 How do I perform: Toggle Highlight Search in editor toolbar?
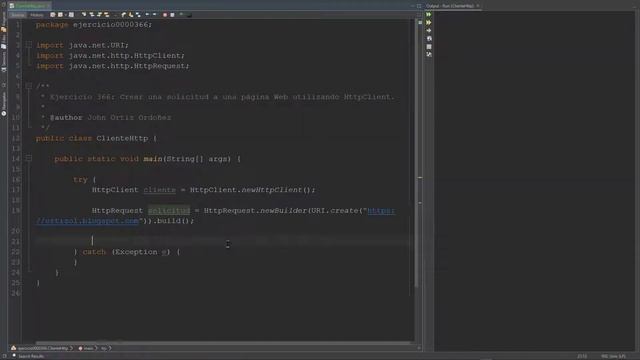coord(107,15)
